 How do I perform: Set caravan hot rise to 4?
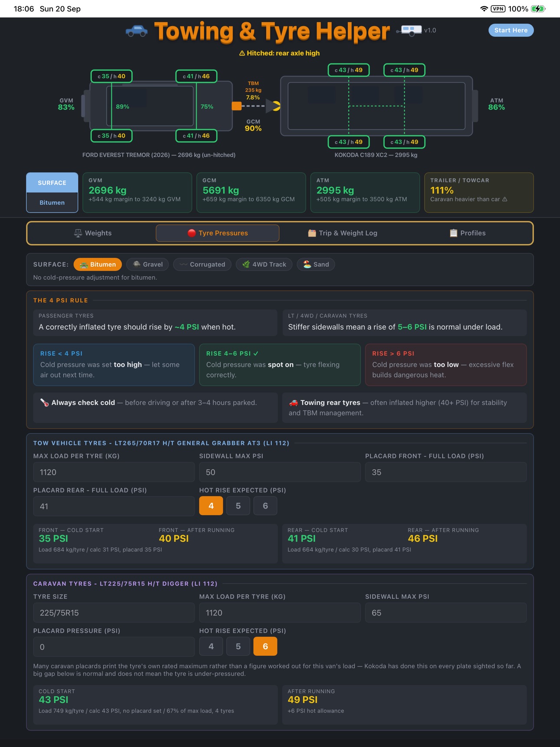211,647
